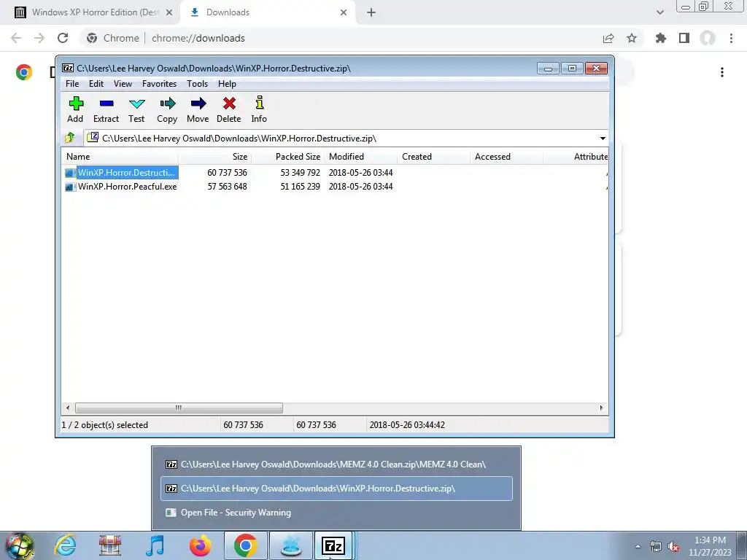
Task: Click the 7-Zip address path field
Action: coord(346,138)
